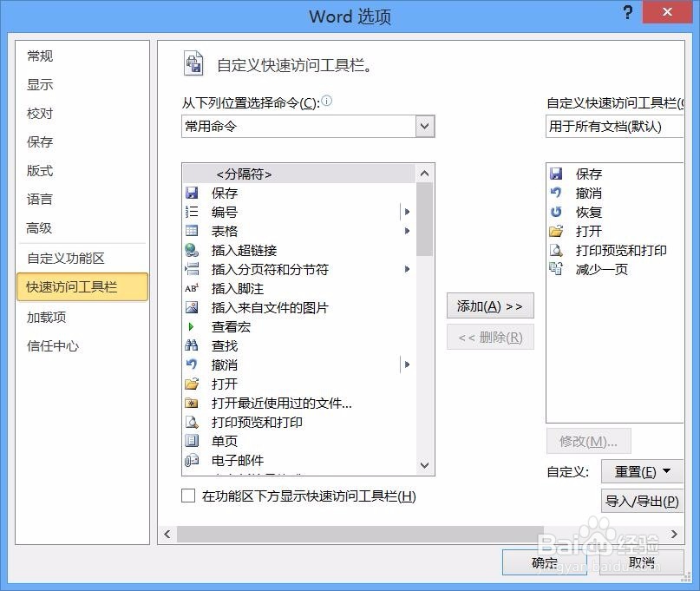700x591 pixels.
Task: Click the 添加(A) >> button
Action: coord(490,306)
